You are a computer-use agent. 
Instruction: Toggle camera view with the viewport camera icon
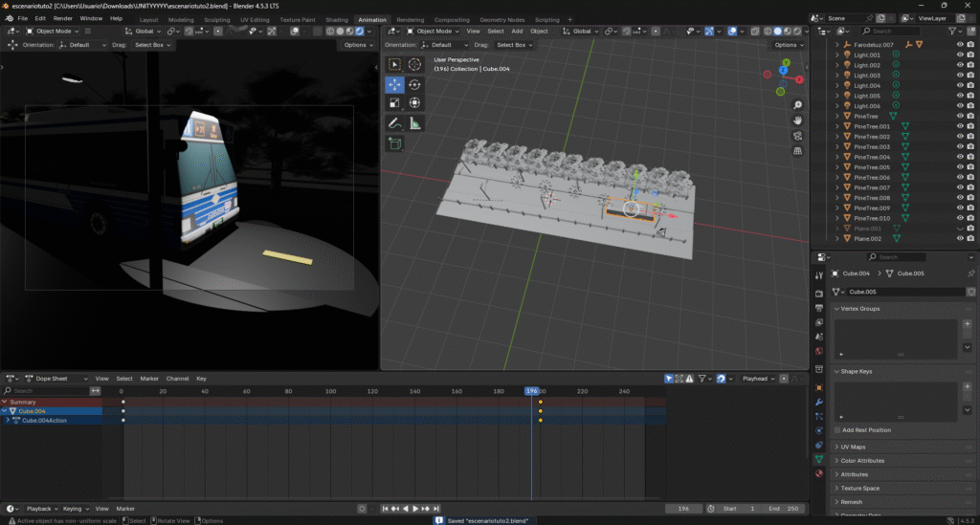tap(798, 136)
